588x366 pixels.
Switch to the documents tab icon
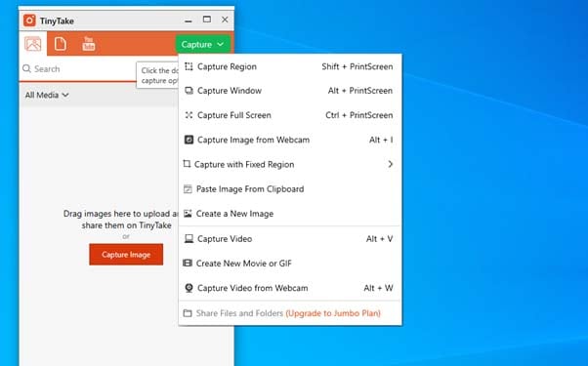click(60, 44)
